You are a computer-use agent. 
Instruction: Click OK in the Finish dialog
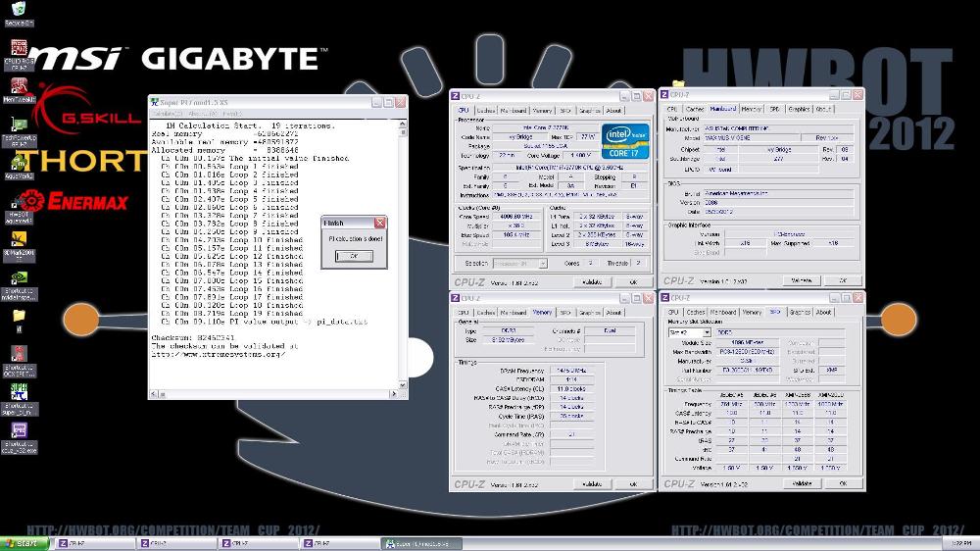[x=354, y=256]
